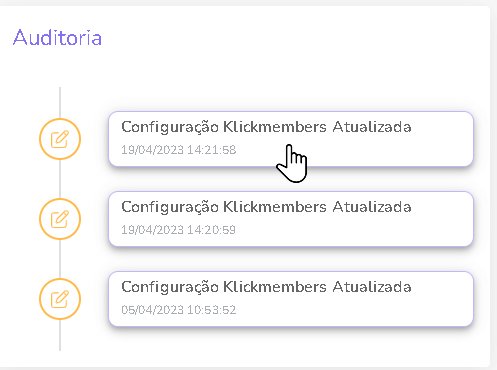This screenshot has height=370, width=497.
Task: Open the audit card dated 05/04/2023 10:53:52
Action: pyautogui.click(x=291, y=299)
